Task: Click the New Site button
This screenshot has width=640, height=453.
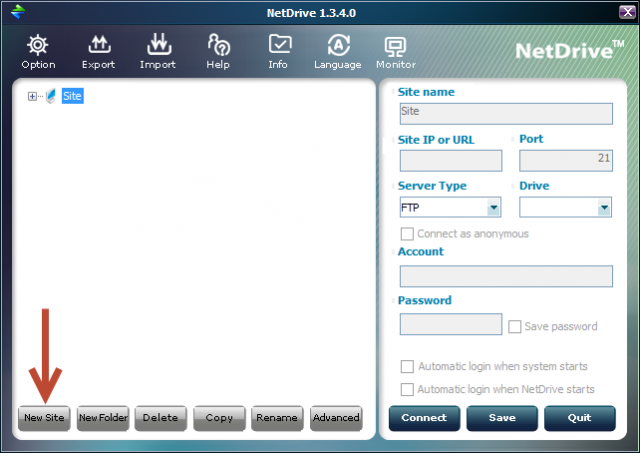Action: click(44, 418)
